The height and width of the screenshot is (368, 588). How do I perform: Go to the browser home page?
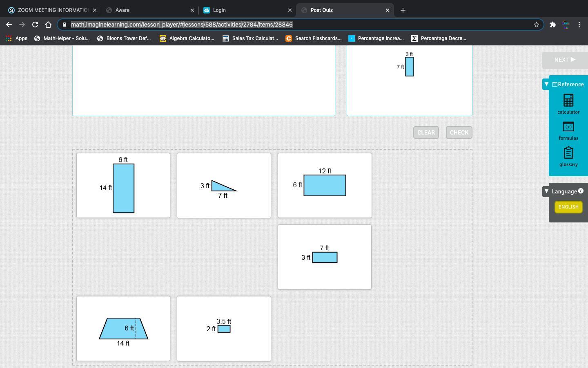click(x=48, y=25)
